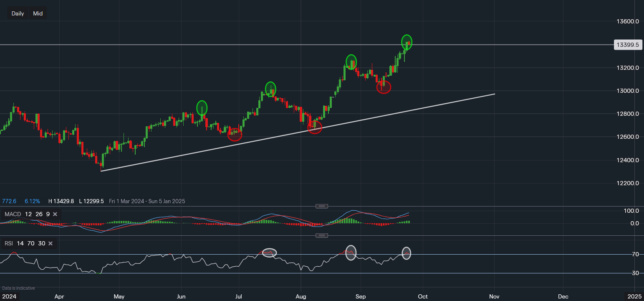Select the red circle at the September low
The image size is (644, 301).
[x=384, y=87]
